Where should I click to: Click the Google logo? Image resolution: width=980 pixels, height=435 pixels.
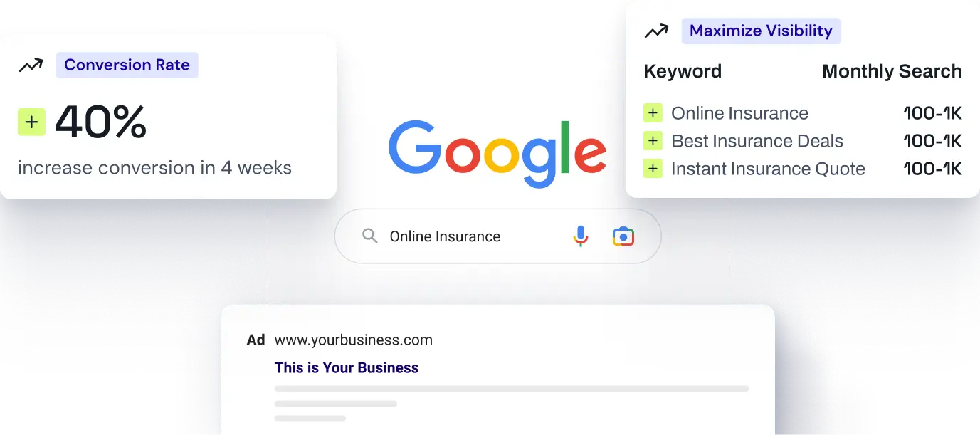497,152
